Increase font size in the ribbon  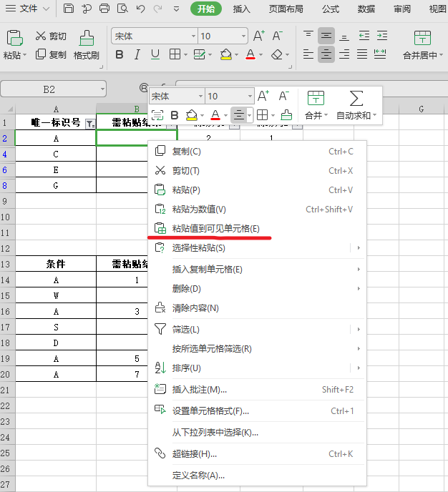[259, 36]
